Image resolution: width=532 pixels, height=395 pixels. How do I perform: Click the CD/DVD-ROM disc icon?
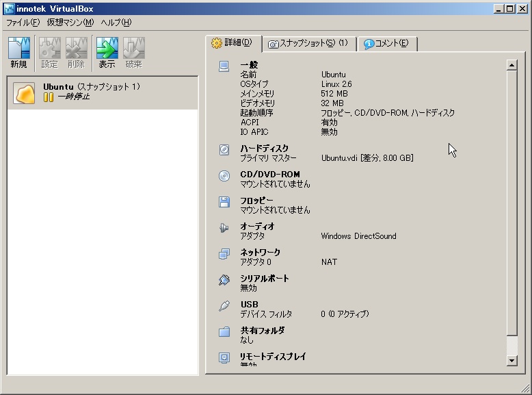[x=224, y=175]
